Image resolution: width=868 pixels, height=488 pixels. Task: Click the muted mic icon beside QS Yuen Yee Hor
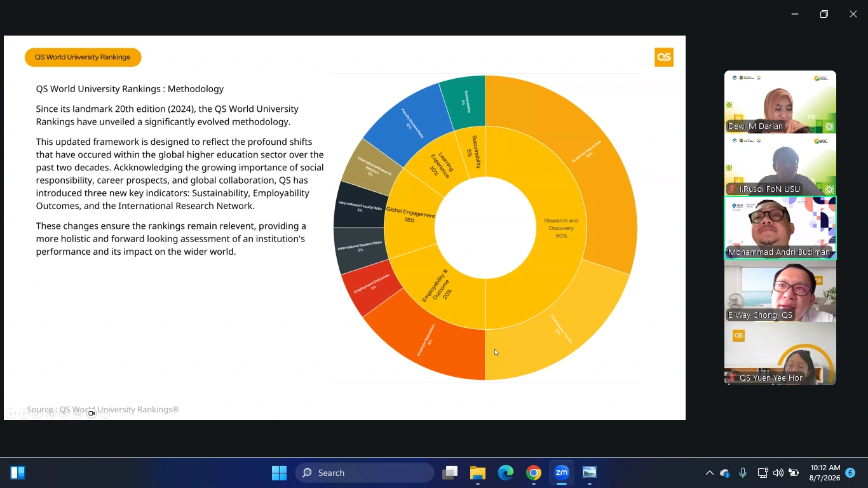[733, 378]
